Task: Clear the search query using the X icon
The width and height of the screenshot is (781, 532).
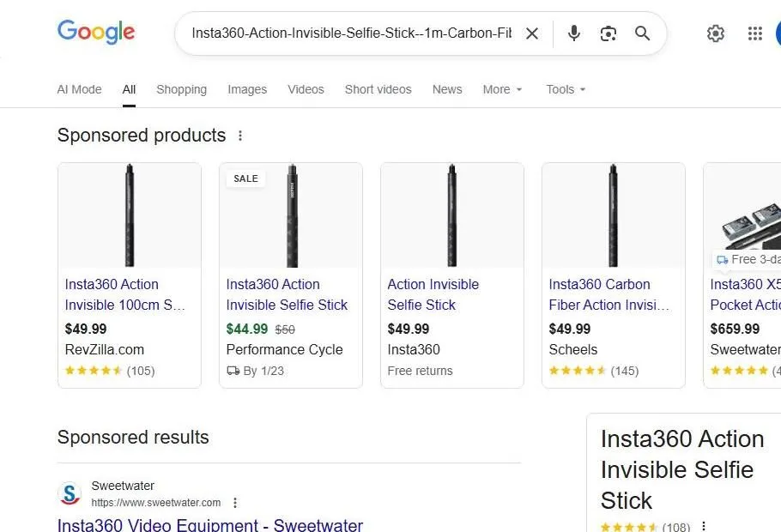Action: (532, 33)
